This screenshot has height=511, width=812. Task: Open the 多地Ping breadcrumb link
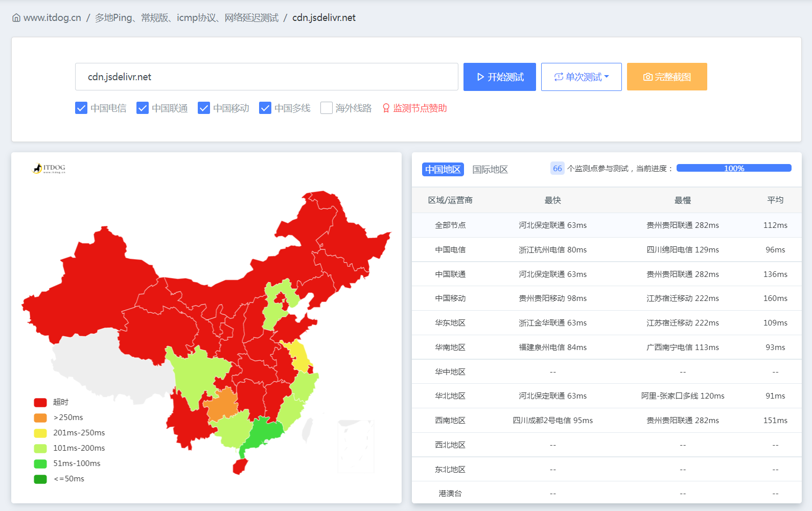tap(187, 18)
